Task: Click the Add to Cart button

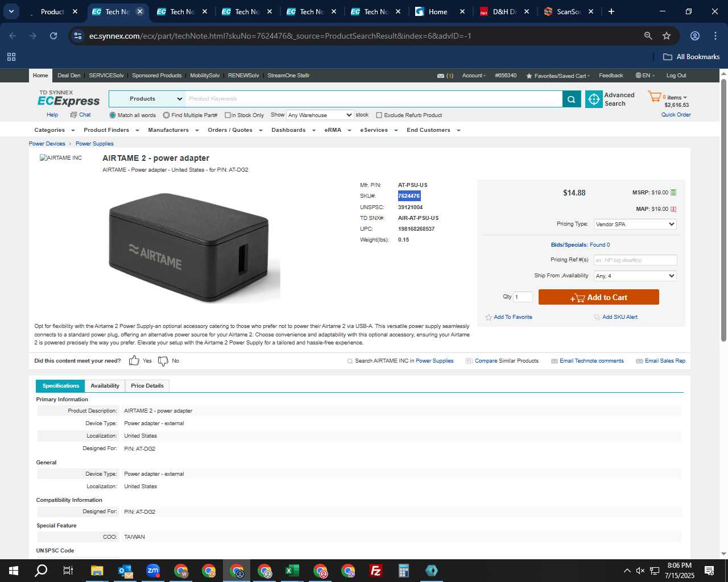Action: [598, 297]
